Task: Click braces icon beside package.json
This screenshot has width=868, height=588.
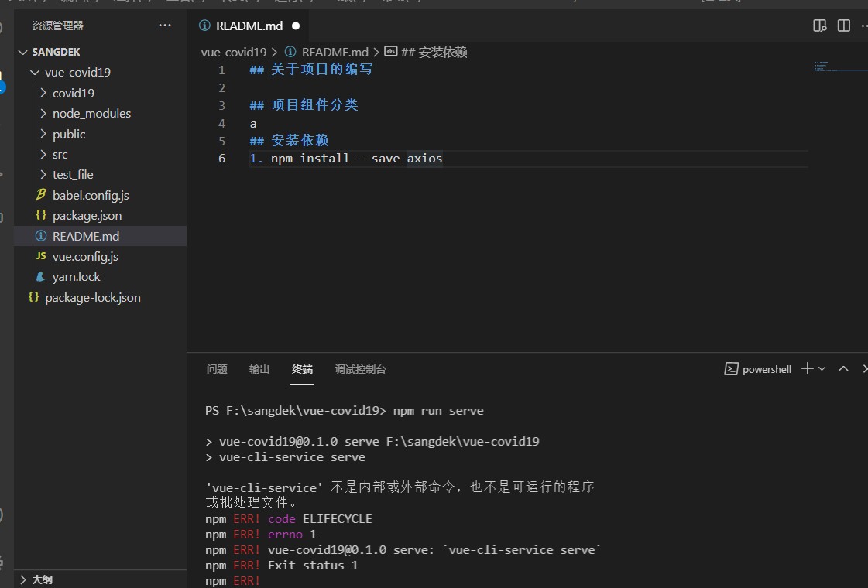Action: [x=41, y=215]
